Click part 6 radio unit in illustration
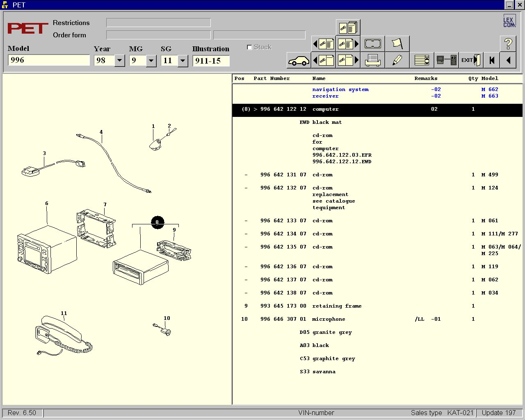The height and width of the screenshot is (420, 525). (x=47, y=249)
